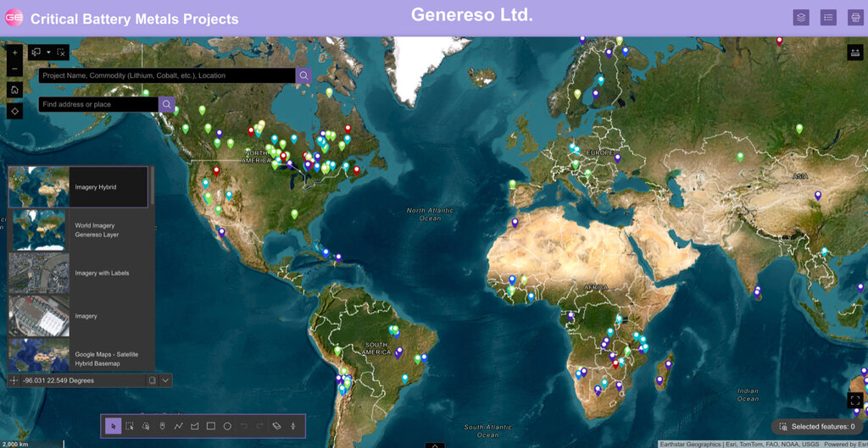Click the zoom out minus button
868x448 pixels.
14,69
